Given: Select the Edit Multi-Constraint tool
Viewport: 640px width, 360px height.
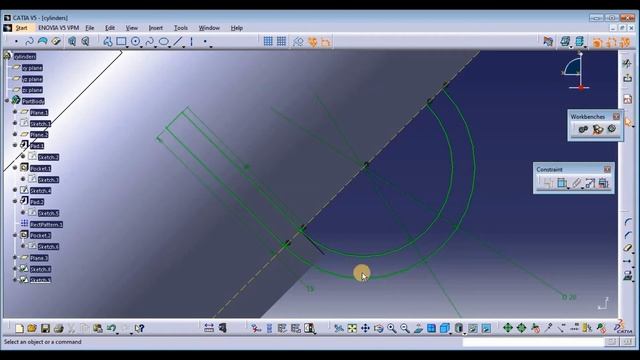Looking at the screenshot, I should [604, 183].
